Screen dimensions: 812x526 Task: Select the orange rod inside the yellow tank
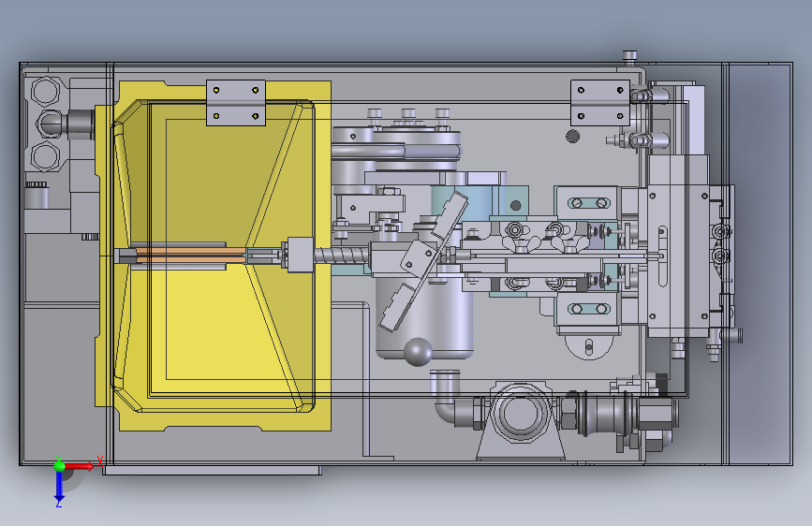tap(189, 254)
